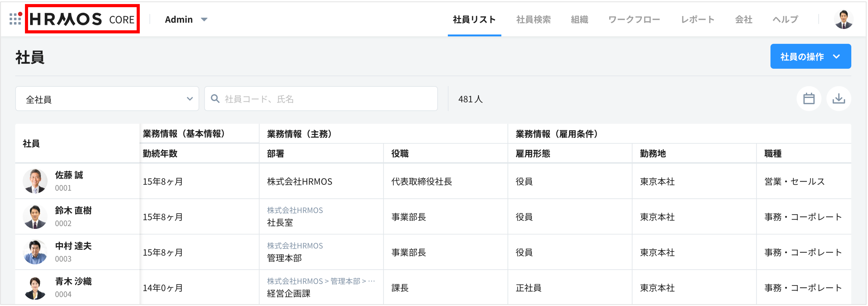
Task: Click the calendar date icon
Action: coord(809,99)
